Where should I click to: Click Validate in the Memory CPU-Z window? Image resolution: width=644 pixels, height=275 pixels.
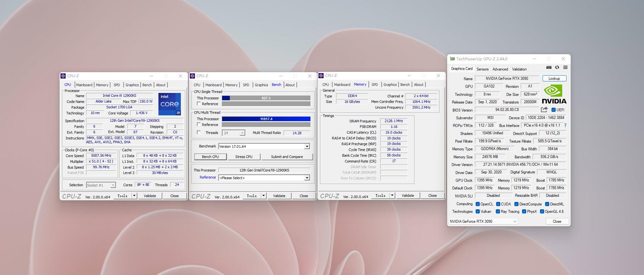click(x=408, y=196)
